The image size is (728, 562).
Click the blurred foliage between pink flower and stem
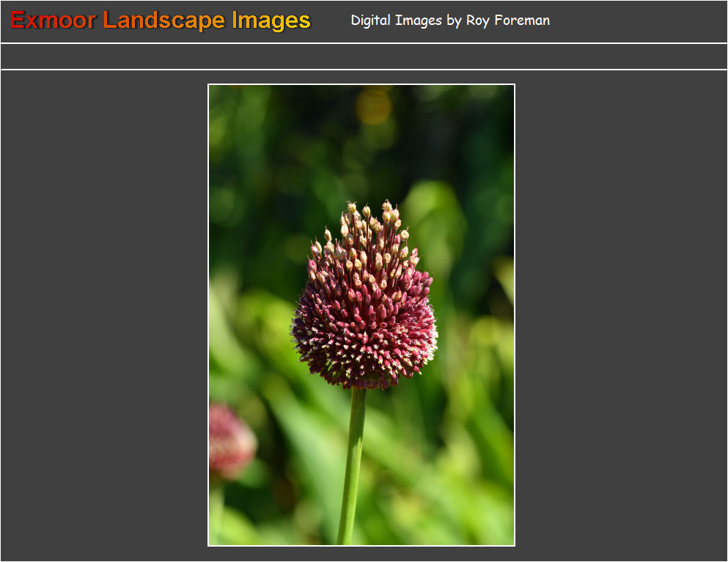click(293, 454)
